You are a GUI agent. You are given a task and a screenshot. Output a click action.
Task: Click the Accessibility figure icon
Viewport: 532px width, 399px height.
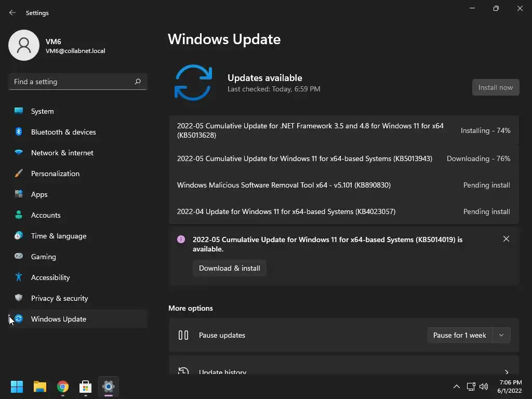[x=19, y=277]
